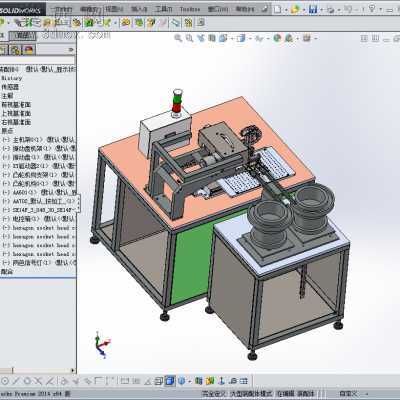Select 配合 (Mates) tree item
Image resolution: width=400 pixels, height=400 pixels.
tap(7, 272)
